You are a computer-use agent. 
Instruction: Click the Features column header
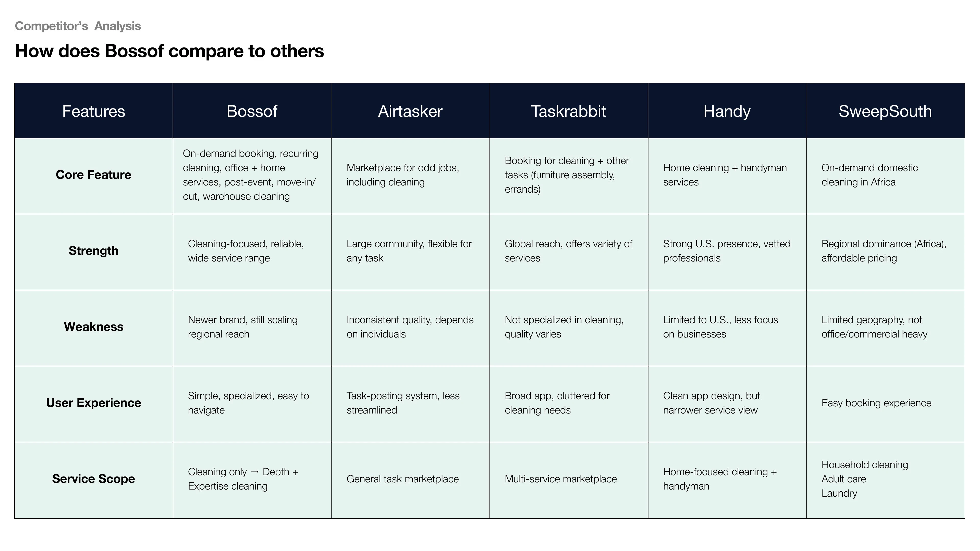pyautogui.click(x=94, y=111)
